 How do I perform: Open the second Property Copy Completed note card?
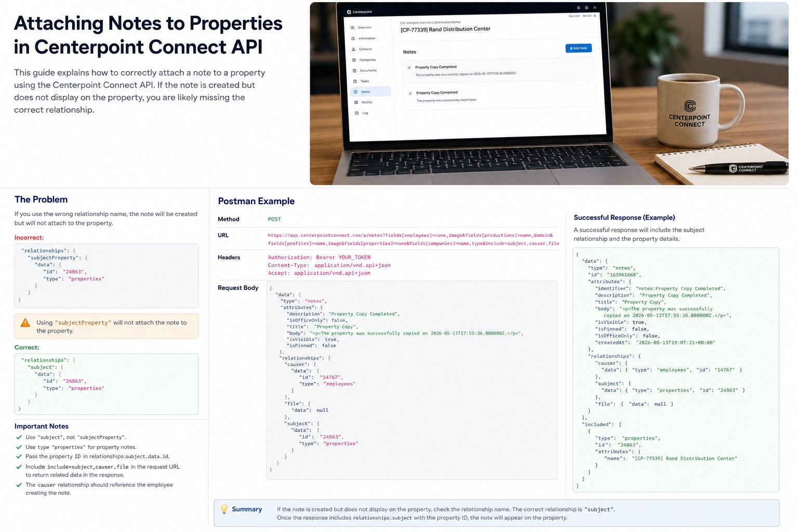pyautogui.click(x=499, y=96)
